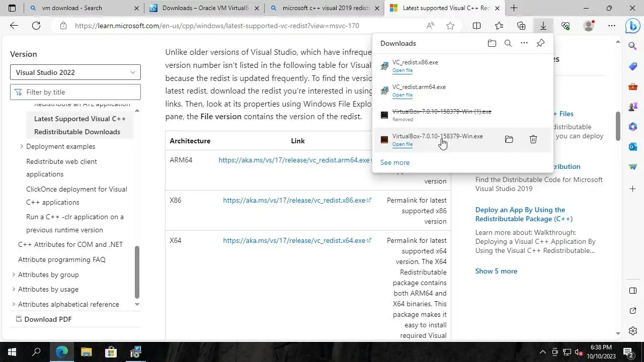
Task: Open Microsoft Store from taskbar
Action: coord(111,351)
